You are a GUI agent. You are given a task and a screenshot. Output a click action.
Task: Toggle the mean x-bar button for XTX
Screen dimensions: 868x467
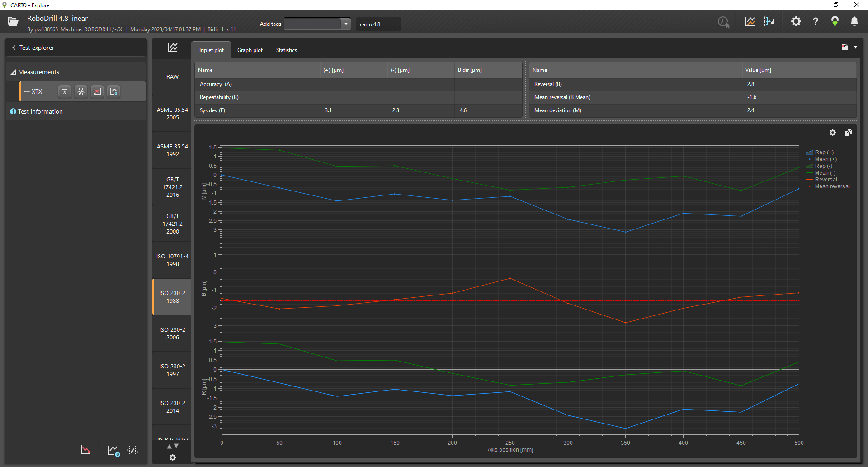pyautogui.click(x=65, y=91)
